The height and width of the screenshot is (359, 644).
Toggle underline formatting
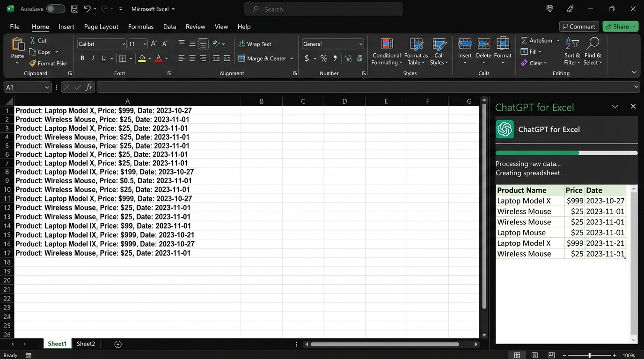[102, 58]
